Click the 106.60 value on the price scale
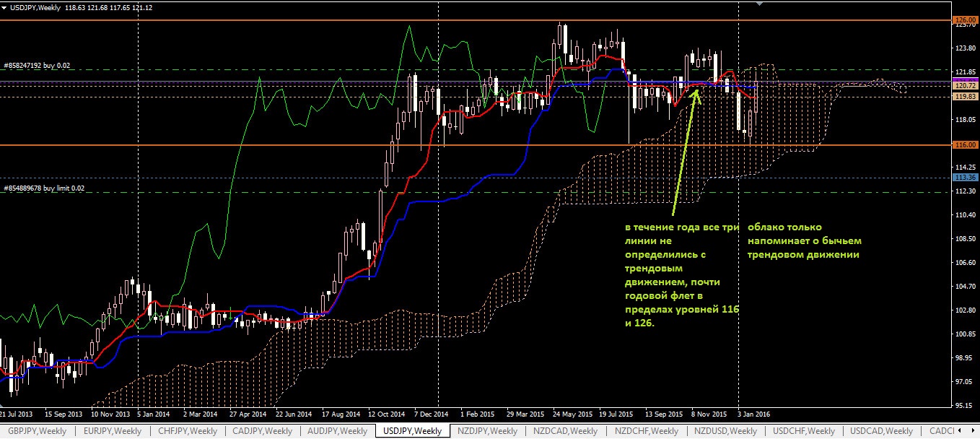980x439 pixels. (965, 262)
